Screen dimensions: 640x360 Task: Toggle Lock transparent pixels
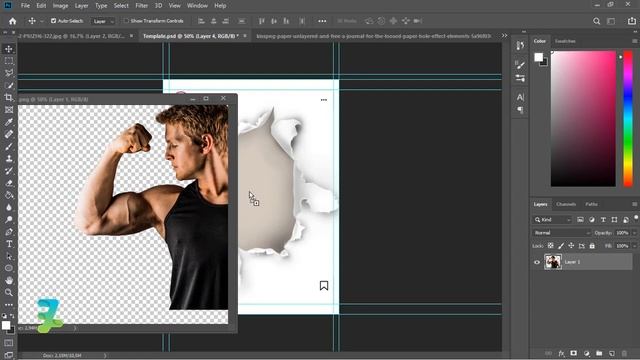[x=551, y=246]
